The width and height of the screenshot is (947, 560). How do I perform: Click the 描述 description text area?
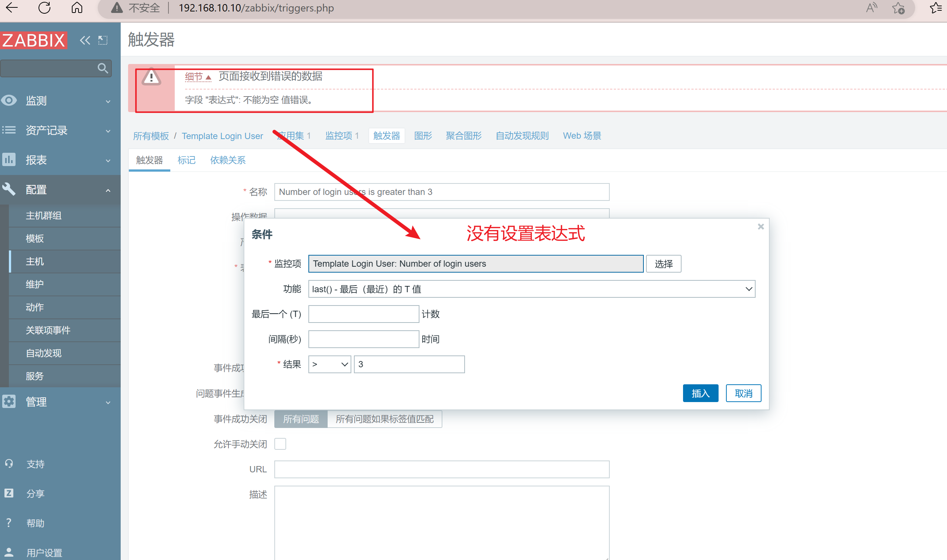coord(442,523)
